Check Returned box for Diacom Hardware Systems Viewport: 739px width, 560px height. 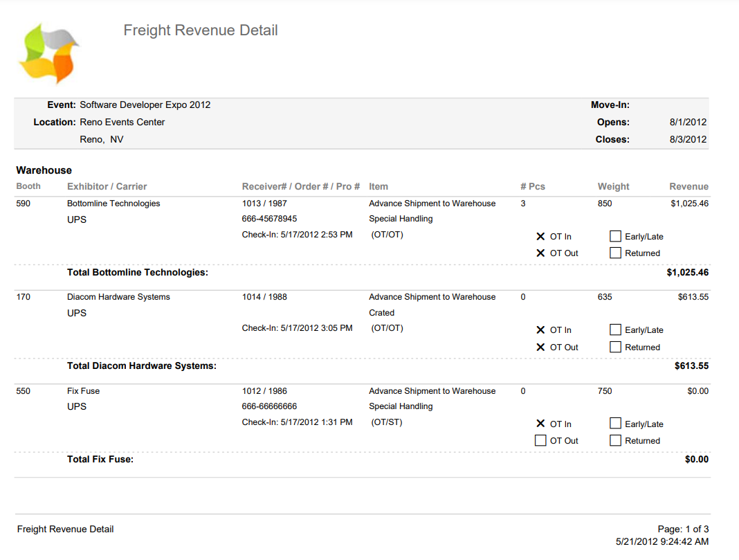coord(615,347)
